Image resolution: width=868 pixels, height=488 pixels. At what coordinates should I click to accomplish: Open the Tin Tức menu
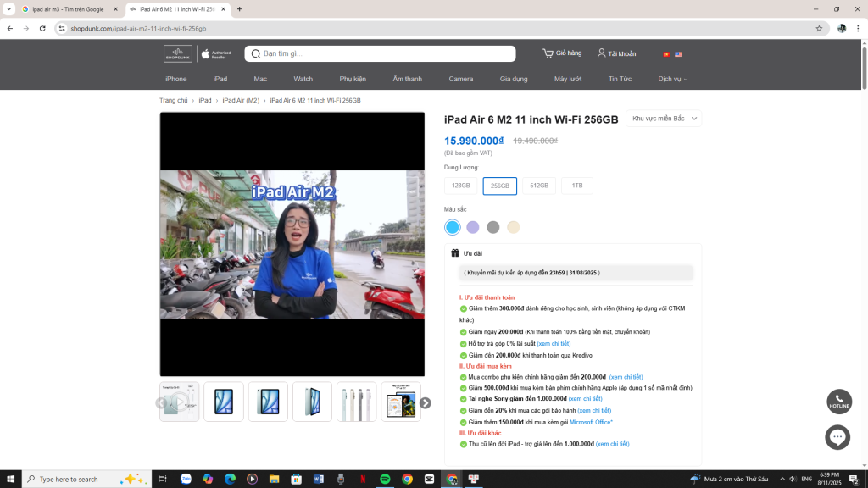tap(620, 79)
